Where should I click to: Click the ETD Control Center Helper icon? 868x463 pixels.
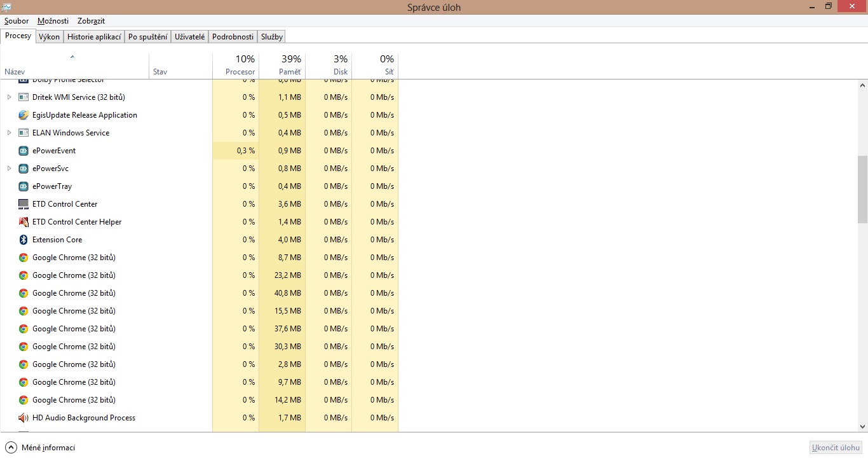pyautogui.click(x=24, y=222)
